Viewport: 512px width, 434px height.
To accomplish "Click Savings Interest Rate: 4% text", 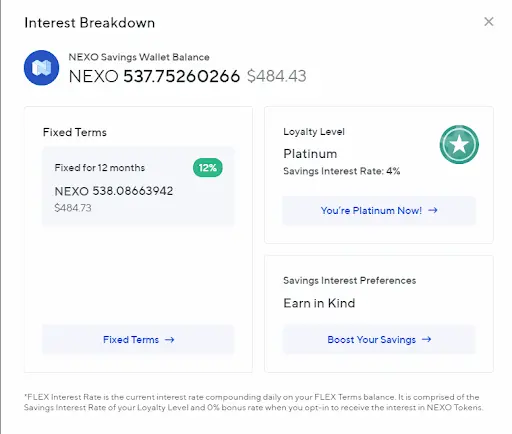I will coord(341,171).
